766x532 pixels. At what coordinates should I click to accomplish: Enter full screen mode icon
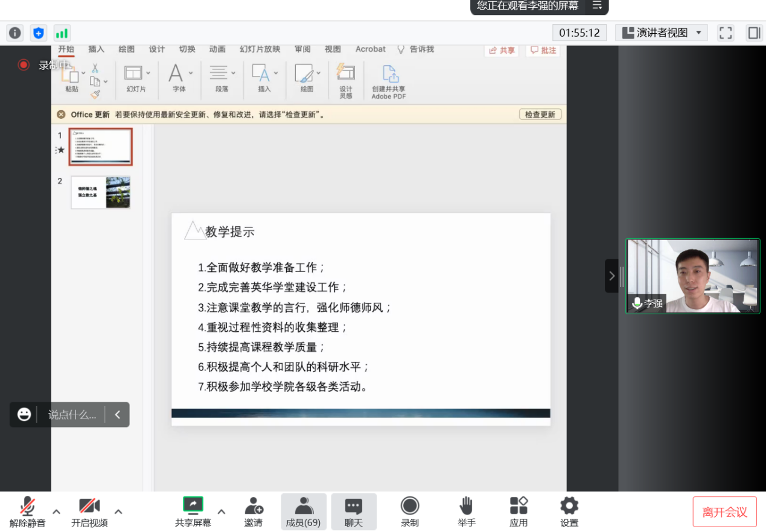click(725, 33)
